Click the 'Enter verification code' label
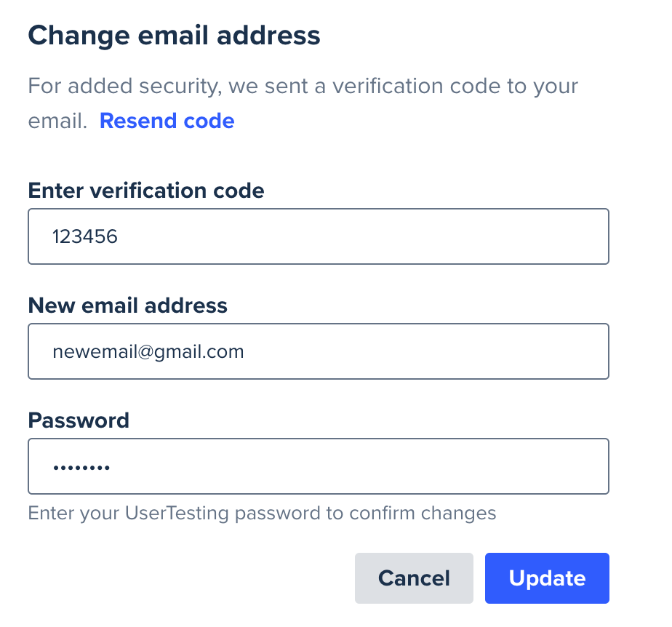The width and height of the screenshot is (672, 627). pyautogui.click(x=146, y=191)
